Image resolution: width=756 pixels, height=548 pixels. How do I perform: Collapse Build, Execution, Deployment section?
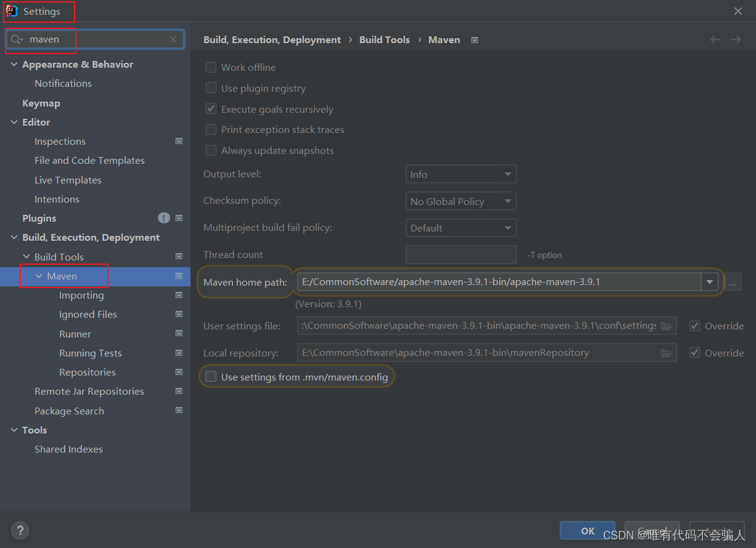pyautogui.click(x=14, y=237)
